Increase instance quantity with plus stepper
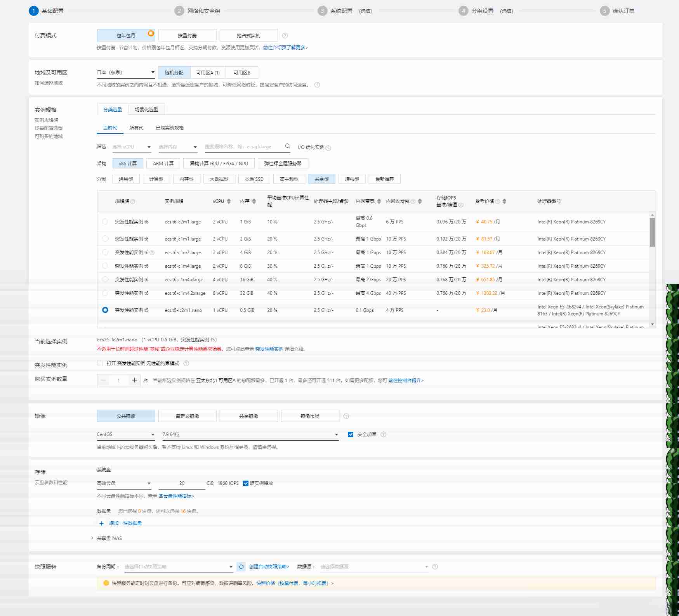 (x=134, y=380)
